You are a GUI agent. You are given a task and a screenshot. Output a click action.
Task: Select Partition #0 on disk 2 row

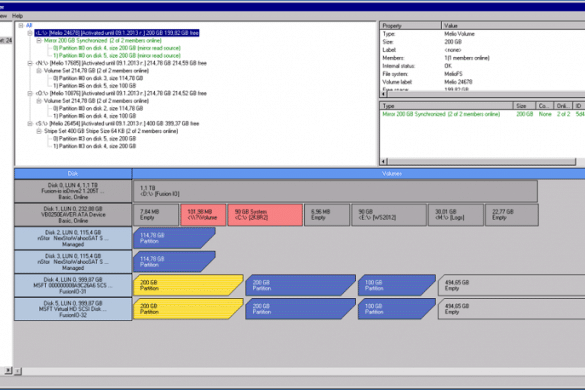(x=98, y=108)
